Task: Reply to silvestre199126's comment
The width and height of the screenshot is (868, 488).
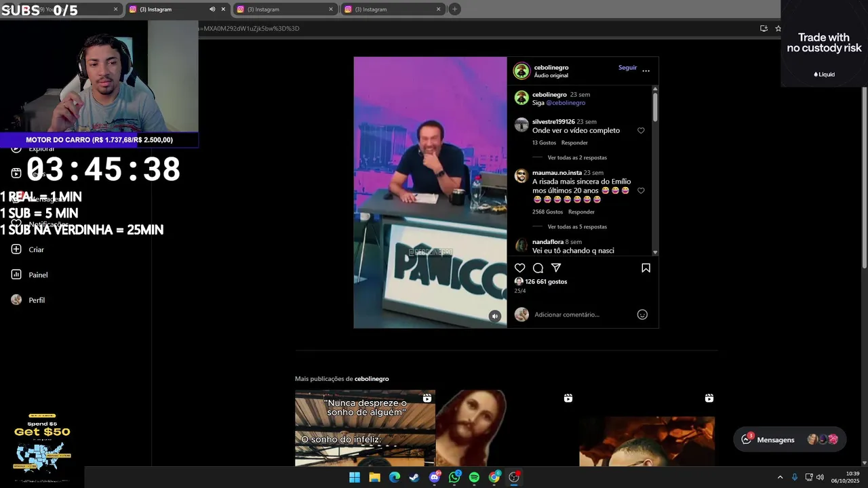Action: point(574,143)
